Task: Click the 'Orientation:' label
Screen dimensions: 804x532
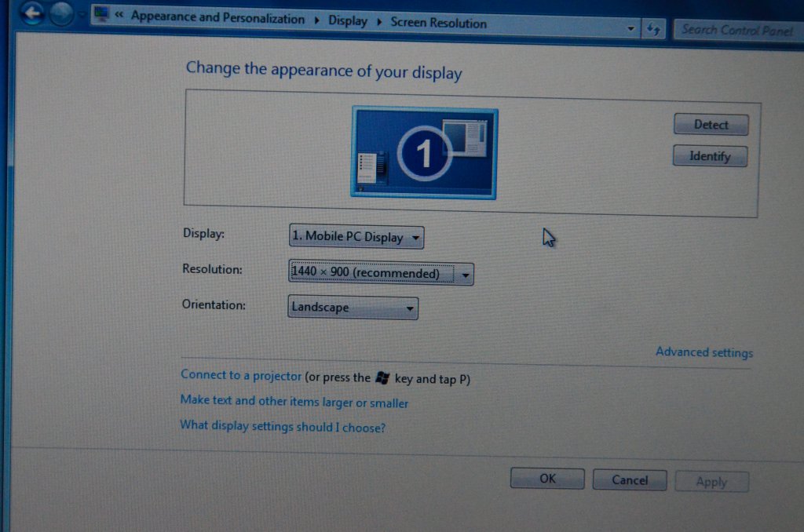Action: click(214, 304)
